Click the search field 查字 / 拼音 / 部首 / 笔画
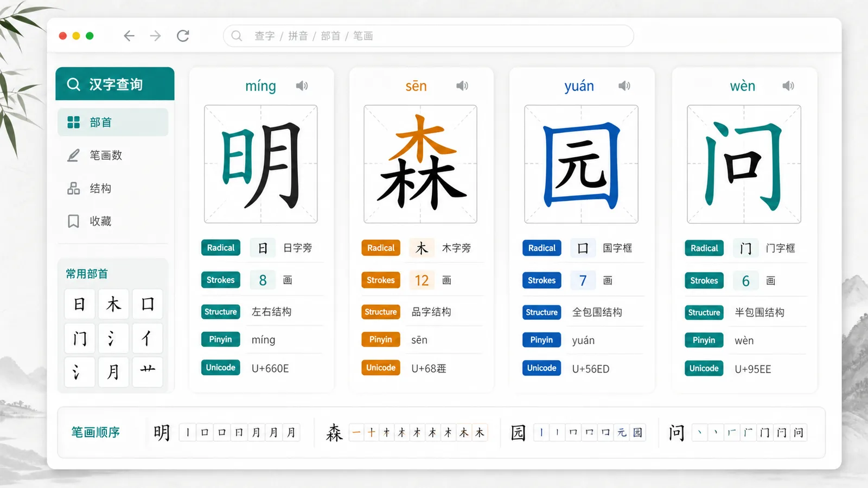Image resolution: width=868 pixels, height=488 pixels. point(429,36)
